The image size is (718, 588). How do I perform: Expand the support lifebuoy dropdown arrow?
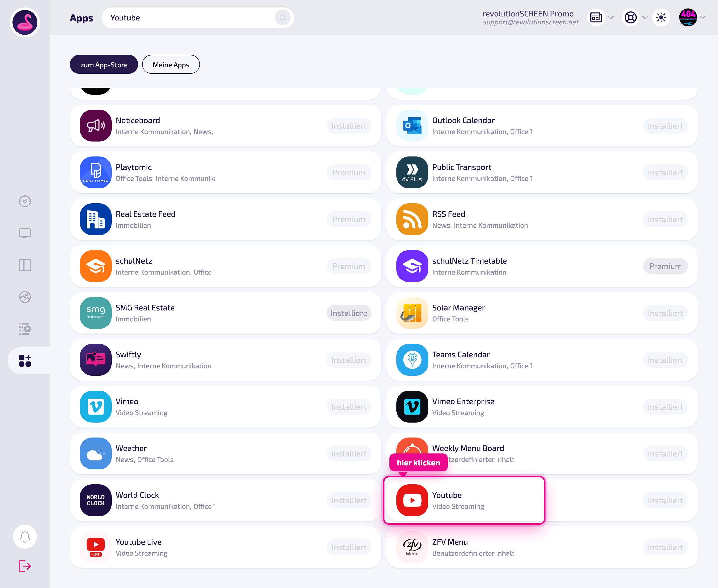[645, 18]
